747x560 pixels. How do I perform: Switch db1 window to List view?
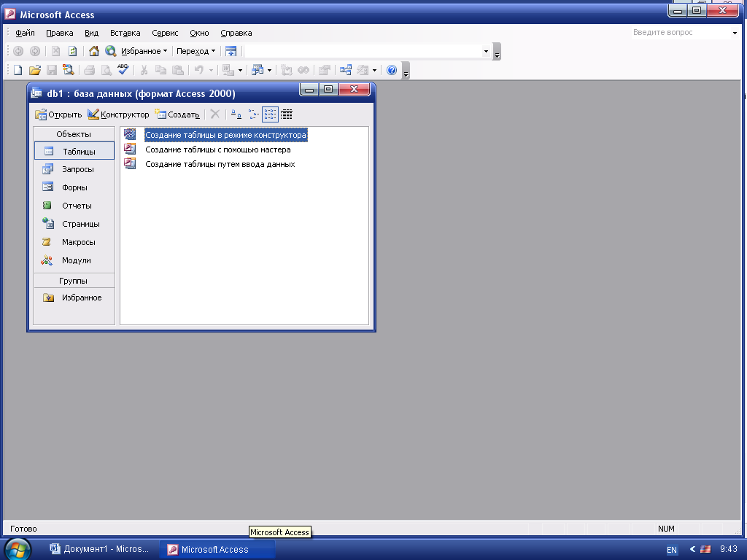270,114
